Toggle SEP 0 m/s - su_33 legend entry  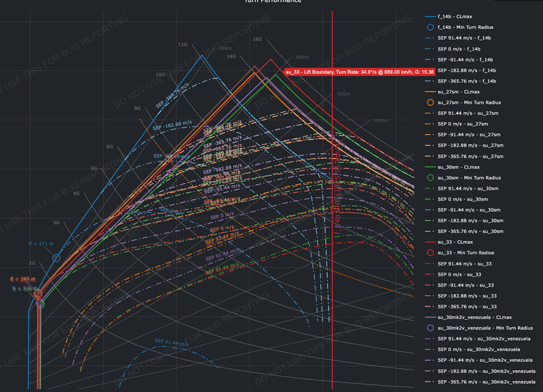[468, 274]
